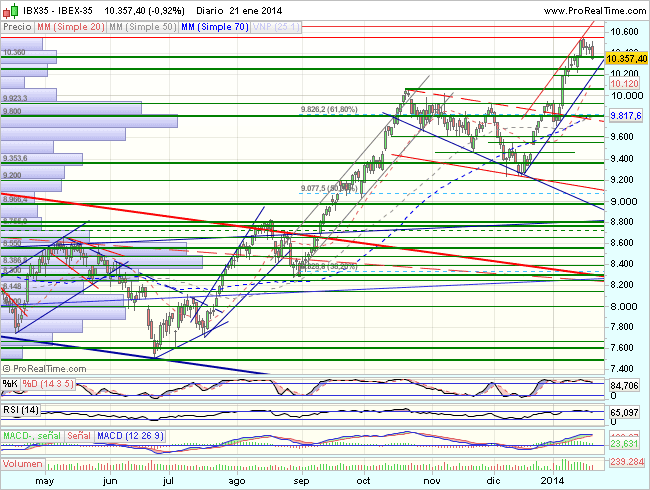Click the blue 9.817,6 price tag
The image size is (650, 490).
(x=626, y=116)
